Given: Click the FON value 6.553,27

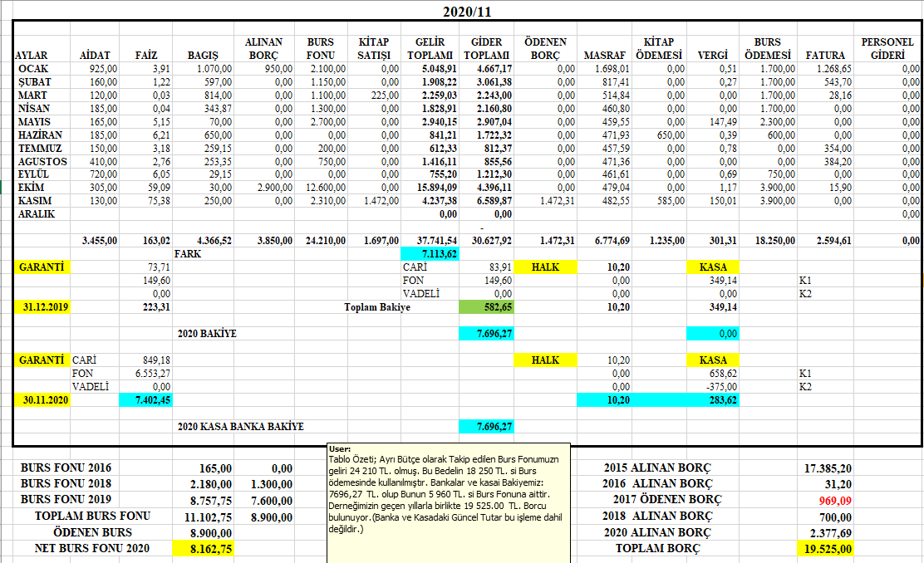Looking at the screenshot, I should point(153,374).
